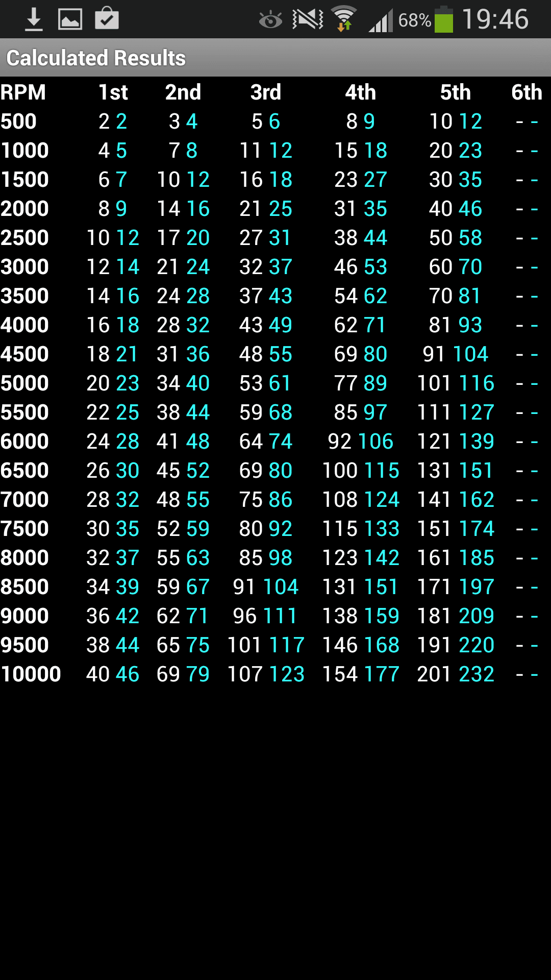
Task: Tap the cellular signal strength icon
Action: (381, 20)
